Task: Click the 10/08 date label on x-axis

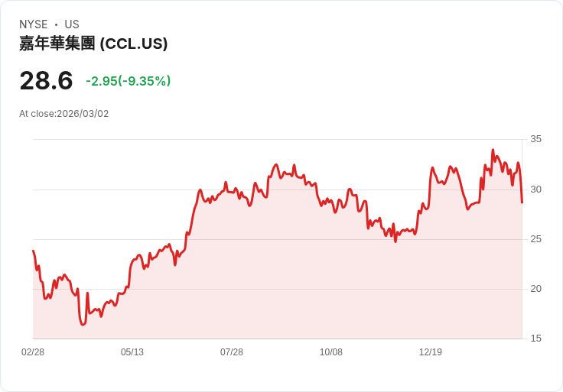Action: [331, 352]
